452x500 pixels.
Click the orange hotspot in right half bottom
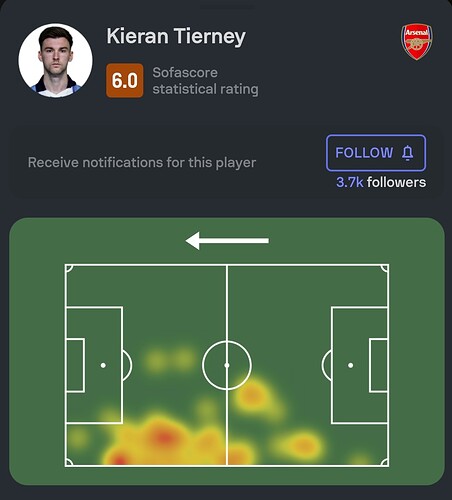click(303, 446)
